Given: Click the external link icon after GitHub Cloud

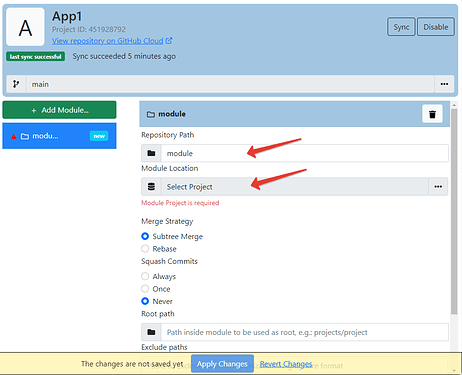Looking at the screenshot, I should [x=169, y=41].
